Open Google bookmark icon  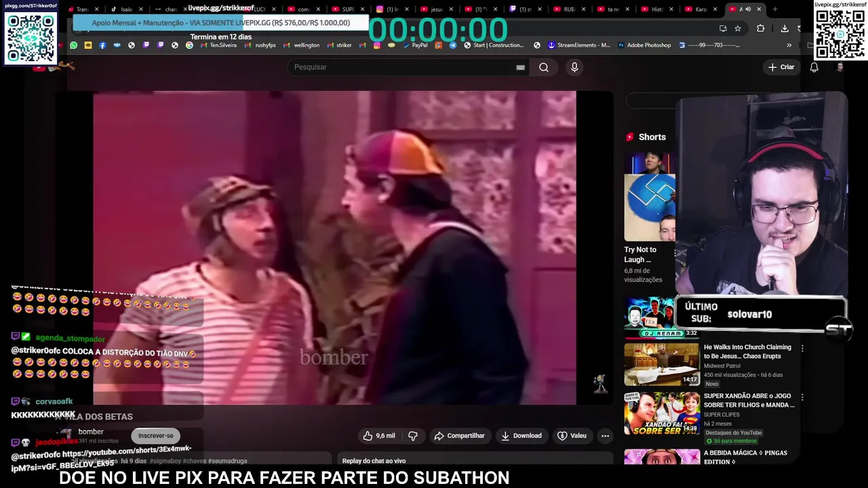189,45
